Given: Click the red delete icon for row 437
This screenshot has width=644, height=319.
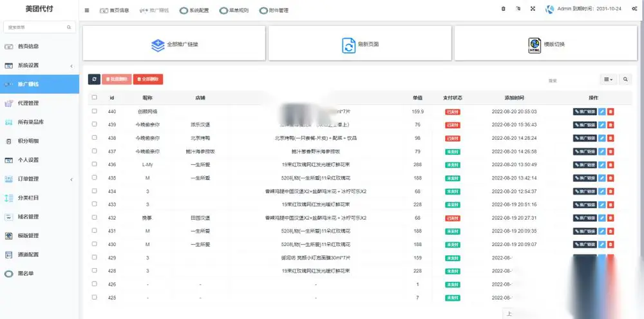Looking at the screenshot, I should pos(611,151).
